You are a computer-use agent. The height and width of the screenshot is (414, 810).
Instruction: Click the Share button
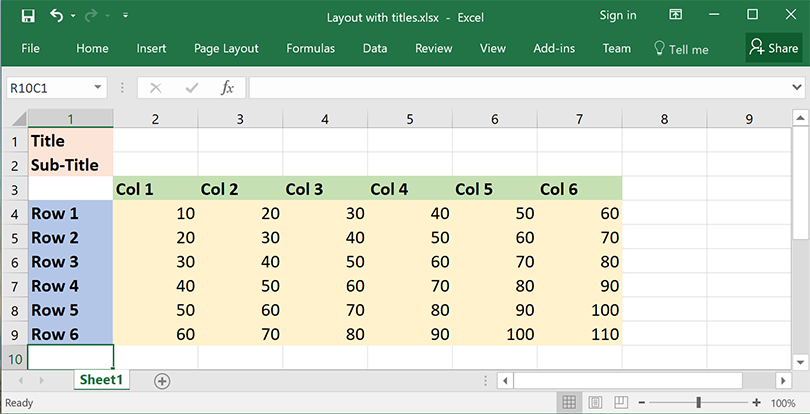773,48
